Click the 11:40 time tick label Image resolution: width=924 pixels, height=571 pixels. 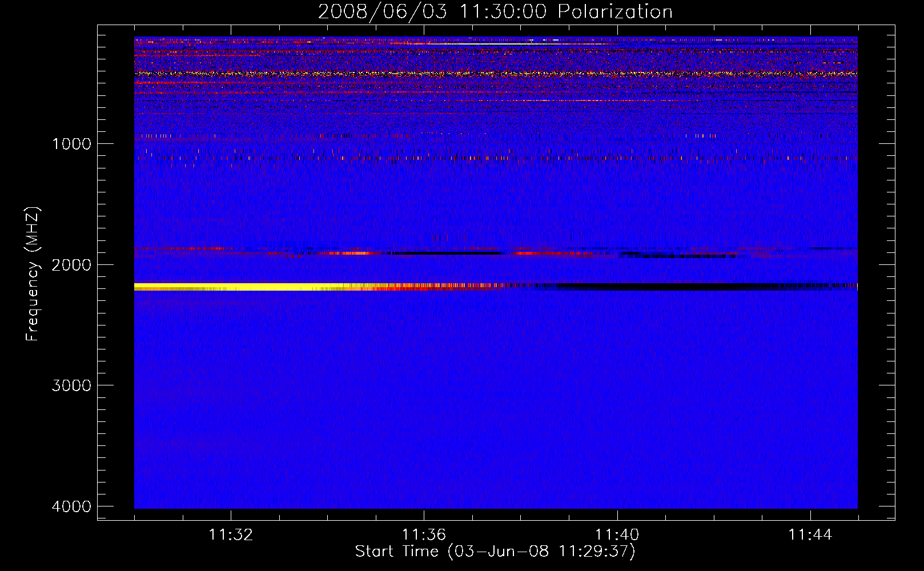pyautogui.click(x=617, y=535)
